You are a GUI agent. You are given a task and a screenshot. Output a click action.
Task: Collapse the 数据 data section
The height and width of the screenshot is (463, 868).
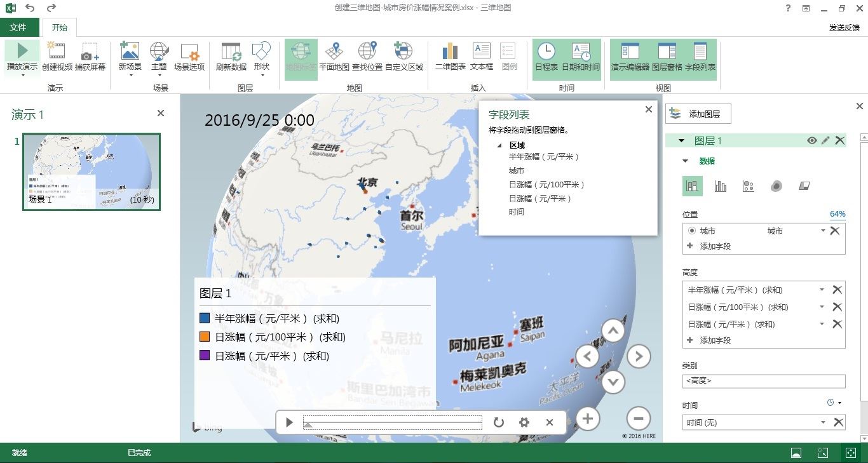pyautogui.click(x=685, y=161)
